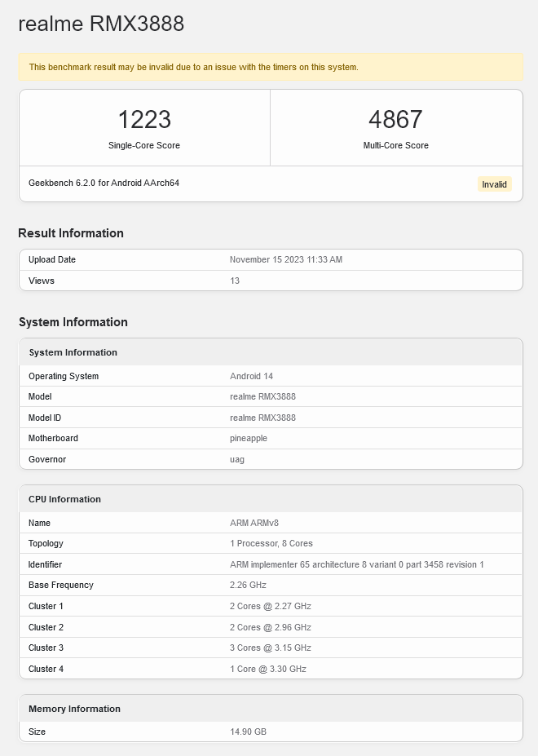
Task: Click the Motherboard pineapple value
Action: pos(249,438)
